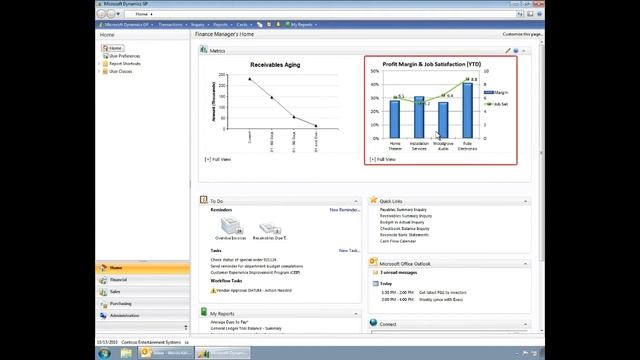Open the 3 unread messages item

coord(398,273)
